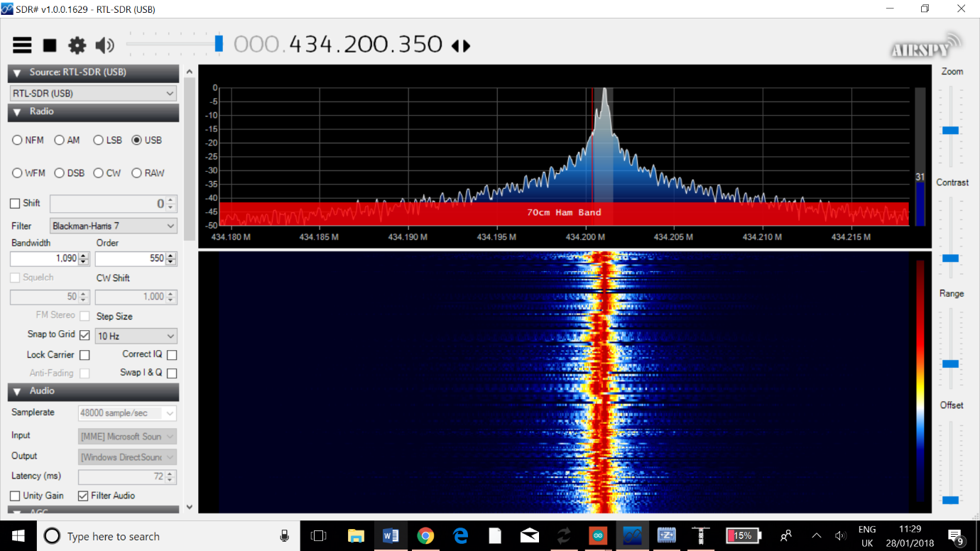Open the audio Input device dropdown
The width and height of the screenshot is (980, 551).
pyautogui.click(x=127, y=436)
